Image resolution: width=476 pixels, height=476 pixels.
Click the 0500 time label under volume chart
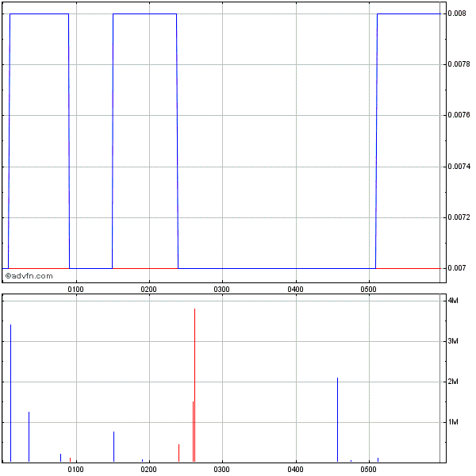pyautogui.click(x=369, y=470)
